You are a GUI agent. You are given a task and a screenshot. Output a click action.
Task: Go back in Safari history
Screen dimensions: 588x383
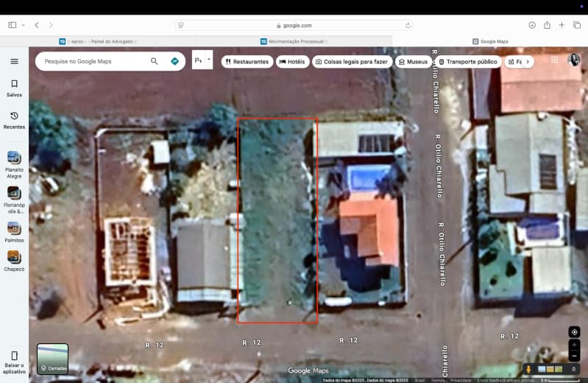pyautogui.click(x=37, y=25)
